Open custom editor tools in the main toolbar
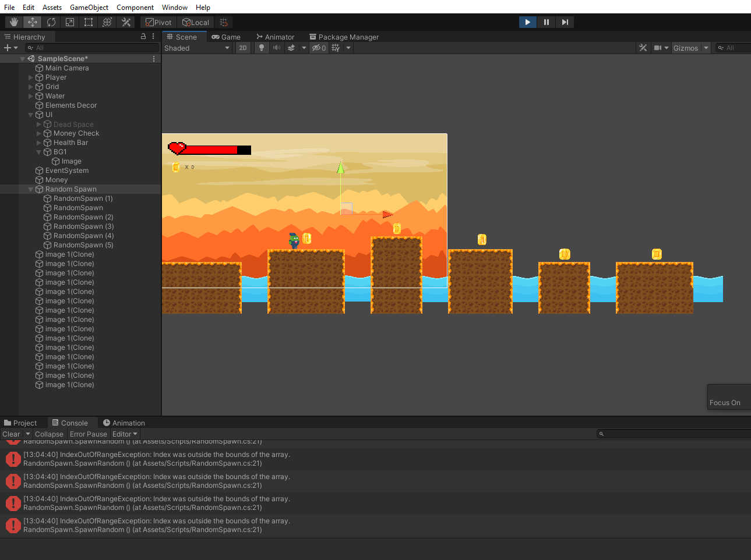This screenshot has width=751, height=560. 126,22
